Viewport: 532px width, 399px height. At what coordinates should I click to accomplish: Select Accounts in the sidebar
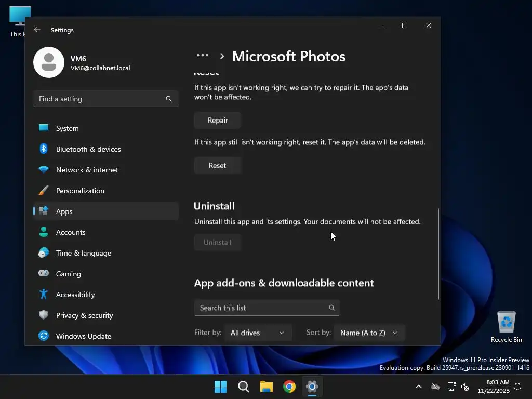coord(106,232)
